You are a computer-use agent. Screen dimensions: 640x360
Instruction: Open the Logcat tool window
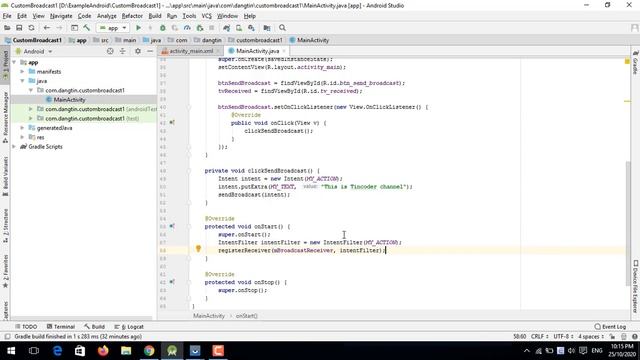point(129,327)
